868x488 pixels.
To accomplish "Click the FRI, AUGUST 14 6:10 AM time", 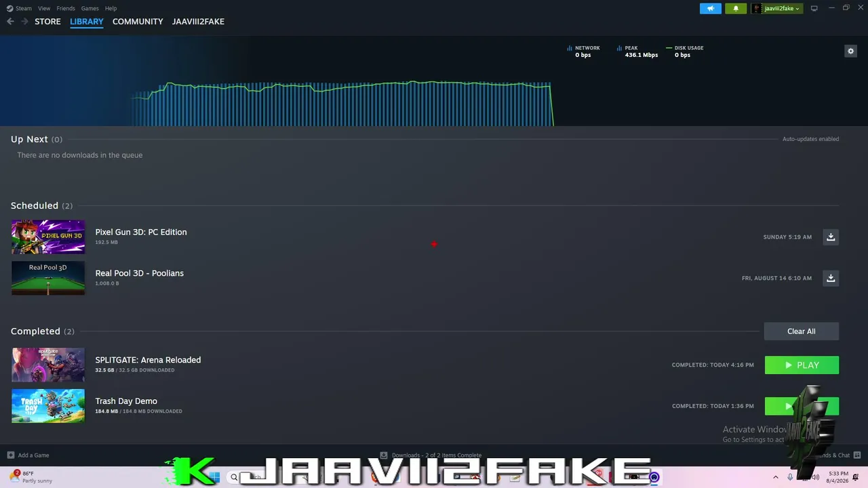I will click(x=776, y=279).
